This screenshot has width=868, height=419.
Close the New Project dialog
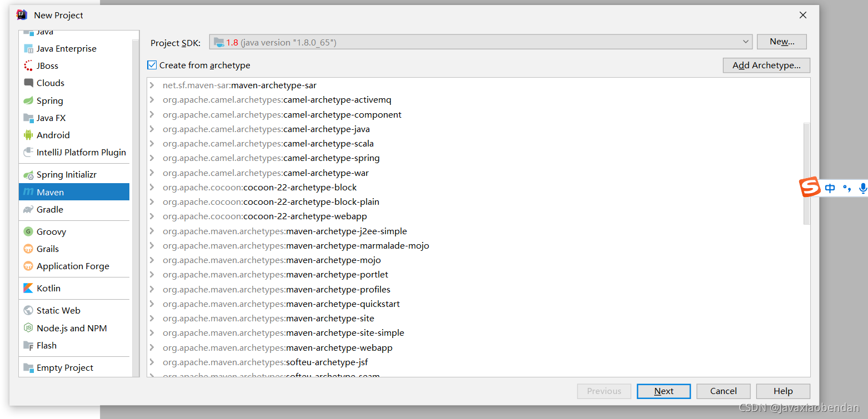803,16
